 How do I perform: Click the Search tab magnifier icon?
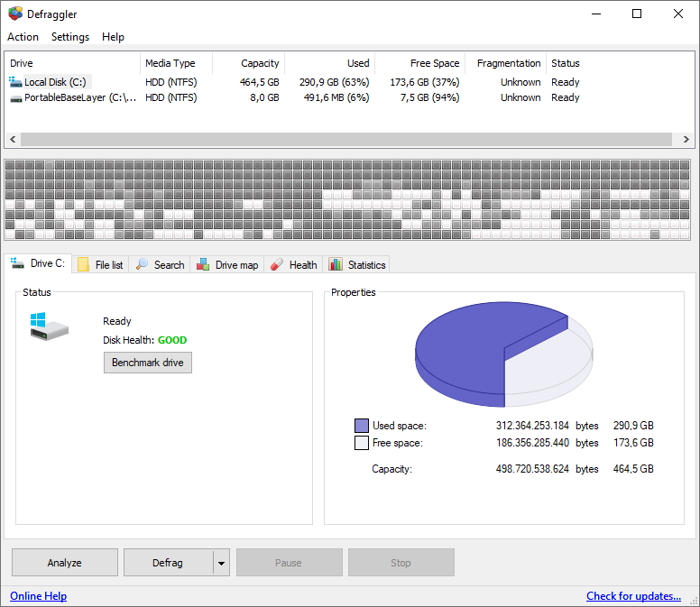tap(143, 264)
